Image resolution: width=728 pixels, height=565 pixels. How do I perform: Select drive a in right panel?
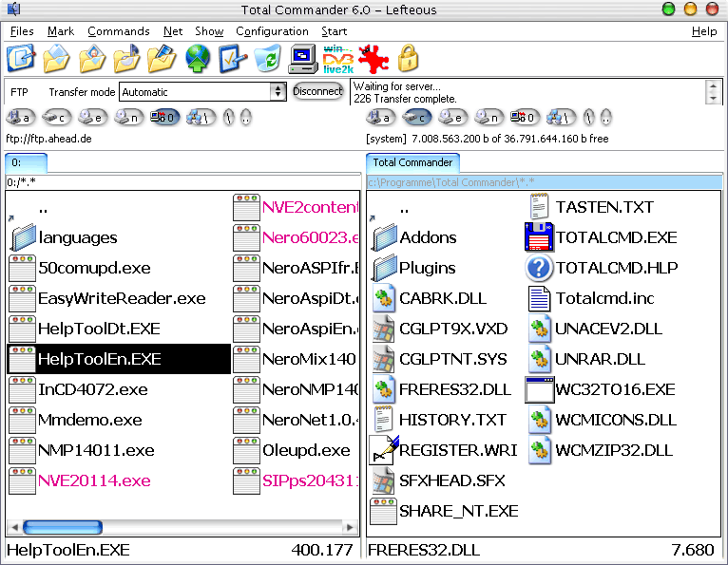pyautogui.click(x=380, y=118)
